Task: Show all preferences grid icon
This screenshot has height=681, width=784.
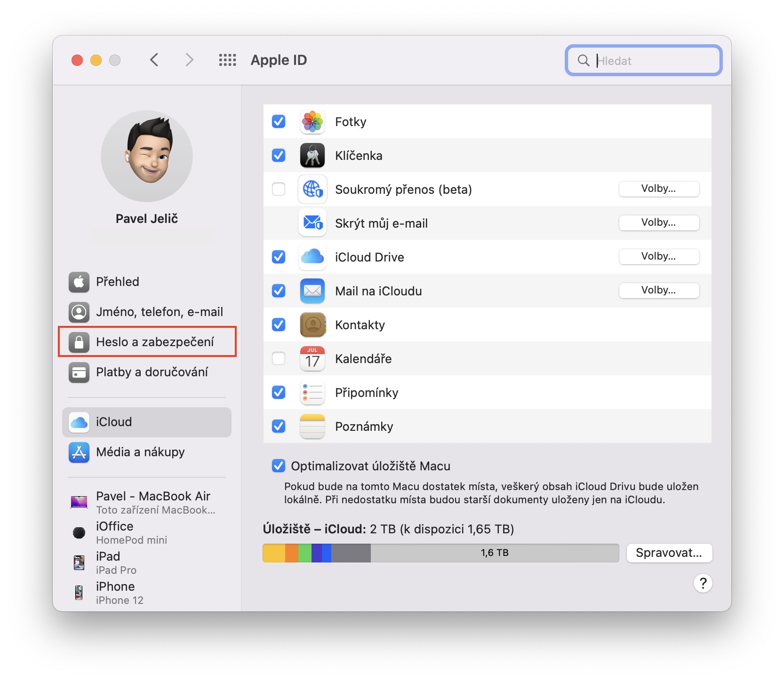Action: [228, 60]
